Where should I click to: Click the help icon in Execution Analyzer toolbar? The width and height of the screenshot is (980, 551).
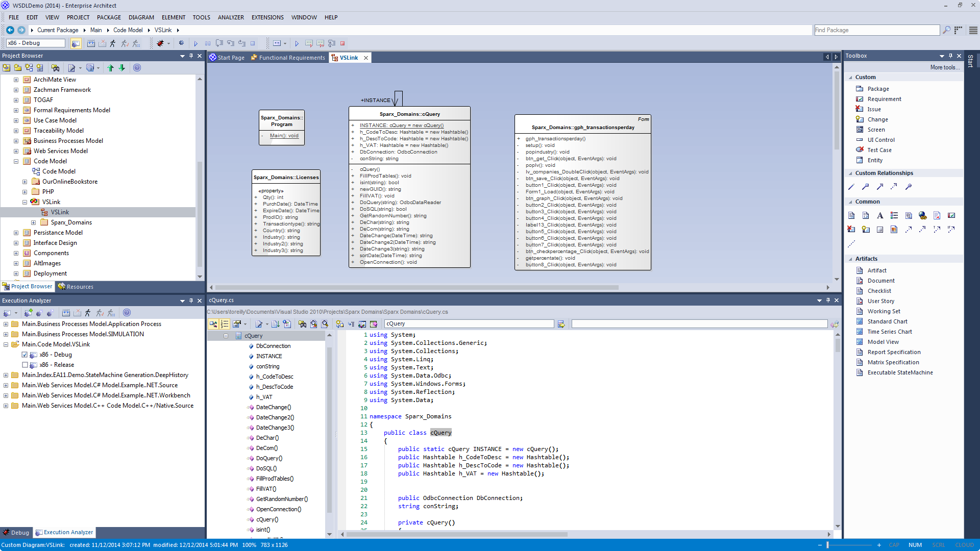click(x=127, y=313)
